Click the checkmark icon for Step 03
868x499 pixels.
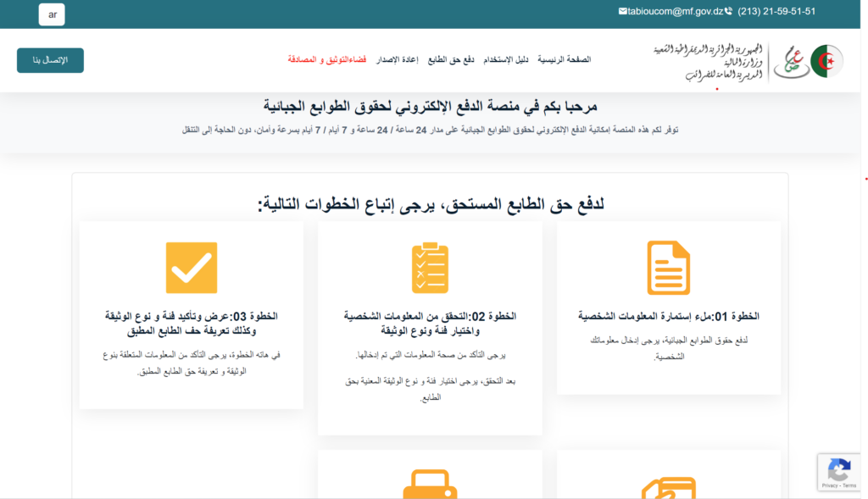click(192, 268)
